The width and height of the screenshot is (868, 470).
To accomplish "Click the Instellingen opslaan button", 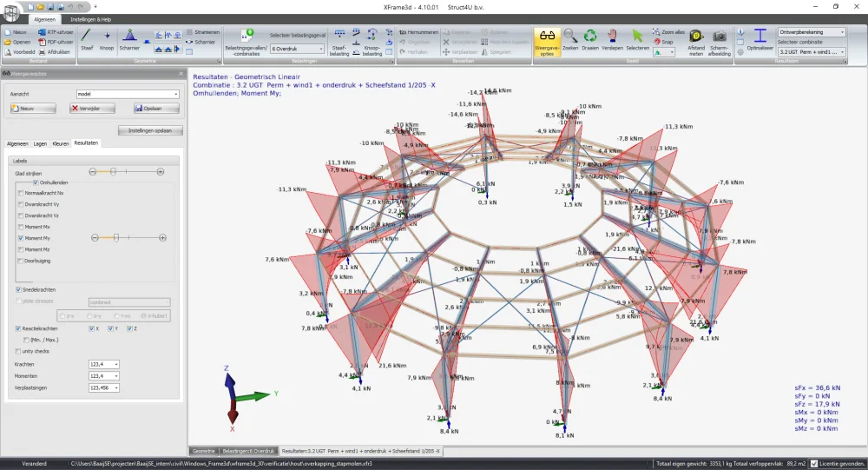I will pos(150,131).
